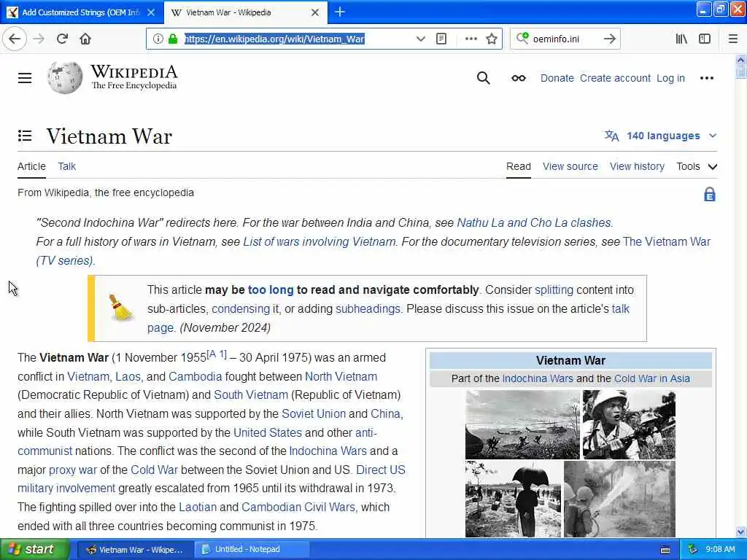Open the Soviet Union link
747x560 pixels.
[314, 413]
